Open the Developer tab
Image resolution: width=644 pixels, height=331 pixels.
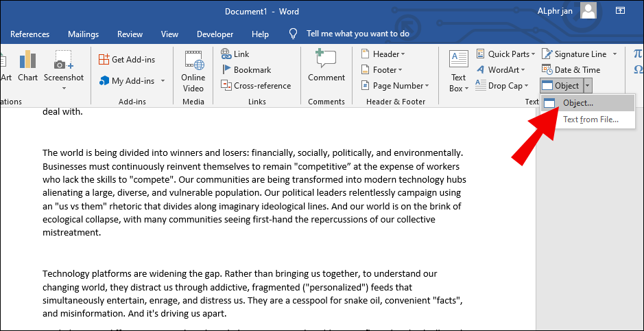[x=215, y=34]
